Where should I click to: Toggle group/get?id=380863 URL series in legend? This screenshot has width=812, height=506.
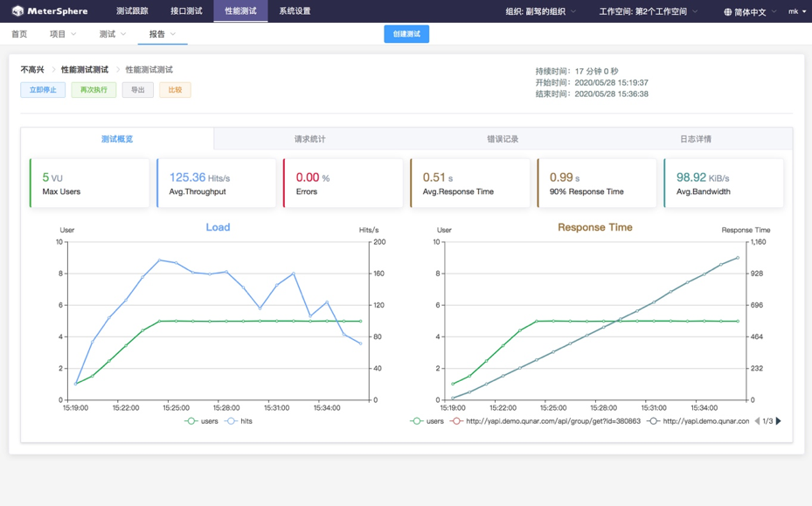click(x=545, y=421)
